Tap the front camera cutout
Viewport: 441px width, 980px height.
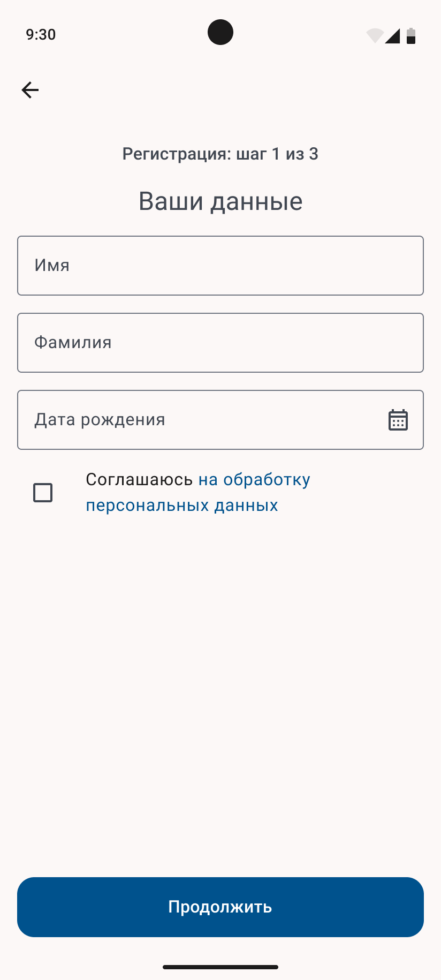pyautogui.click(x=221, y=32)
